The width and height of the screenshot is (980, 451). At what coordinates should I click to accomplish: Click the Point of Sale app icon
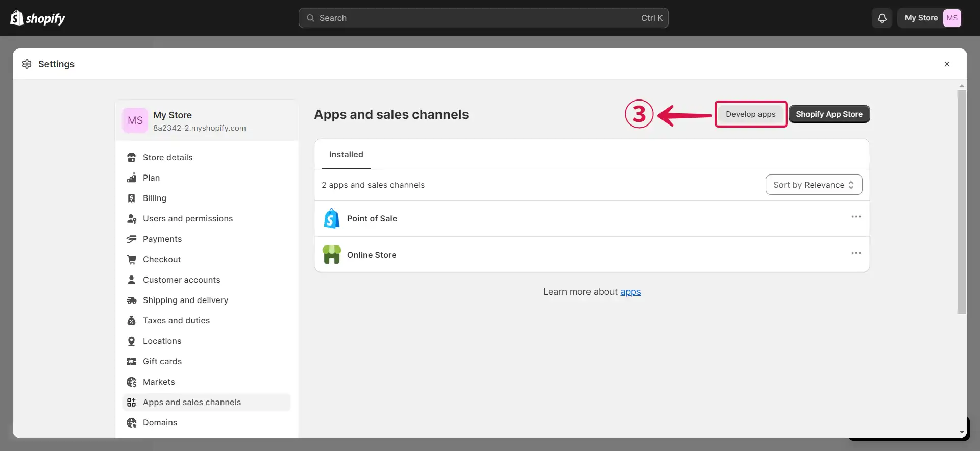pyautogui.click(x=332, y=218)
